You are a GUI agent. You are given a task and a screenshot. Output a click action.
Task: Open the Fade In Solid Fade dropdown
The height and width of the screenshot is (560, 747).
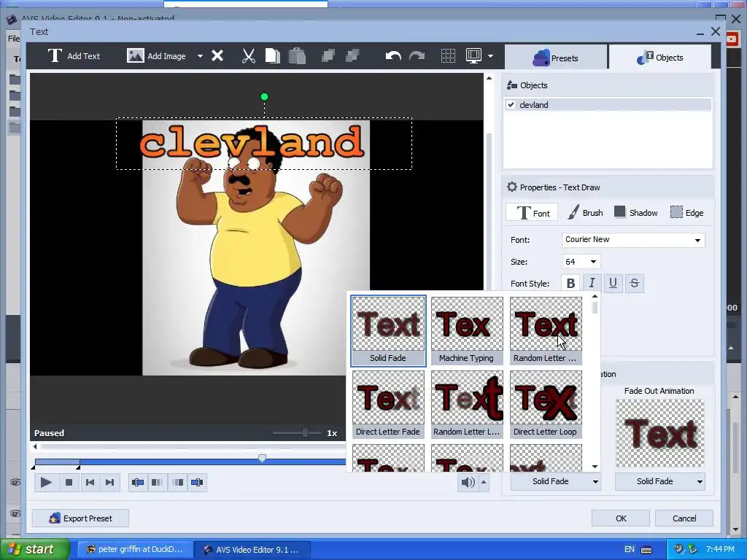coord(555,481)
